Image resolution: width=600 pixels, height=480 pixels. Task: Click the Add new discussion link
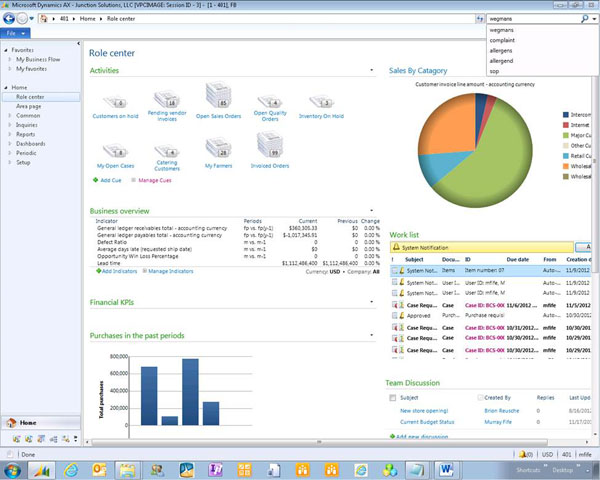coord(422,436)
